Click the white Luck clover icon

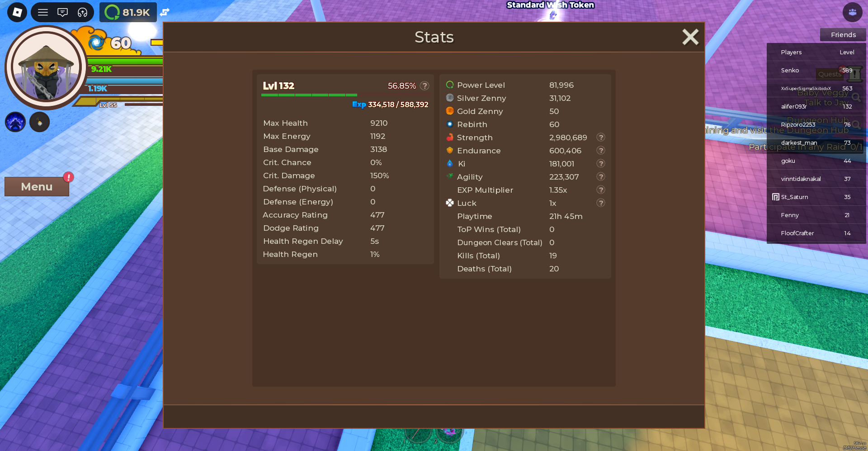[450, 203]
